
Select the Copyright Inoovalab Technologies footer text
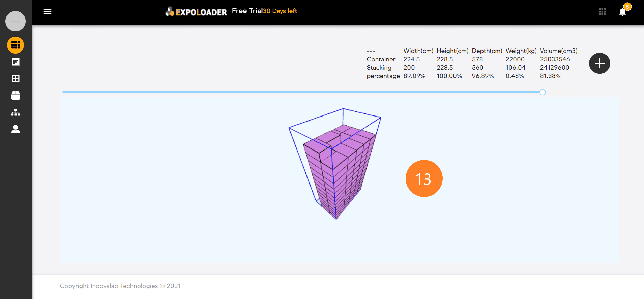tap(120, 286)
